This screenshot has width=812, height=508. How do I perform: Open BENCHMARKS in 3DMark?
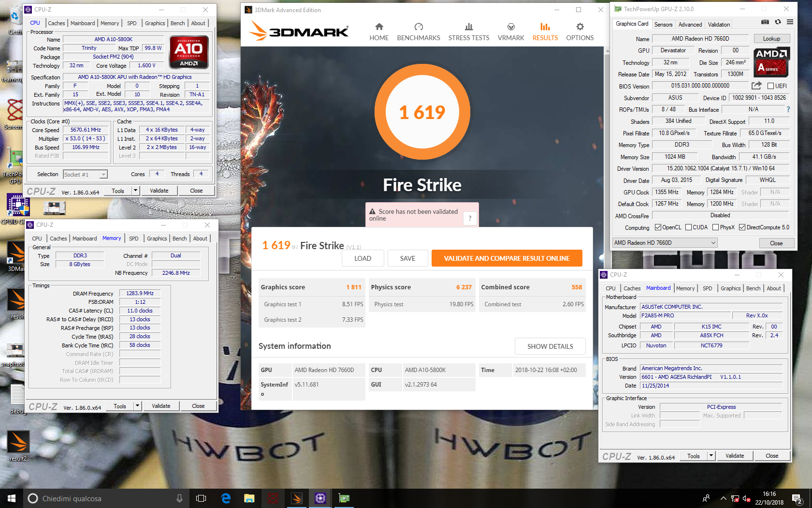click(419, 32)
